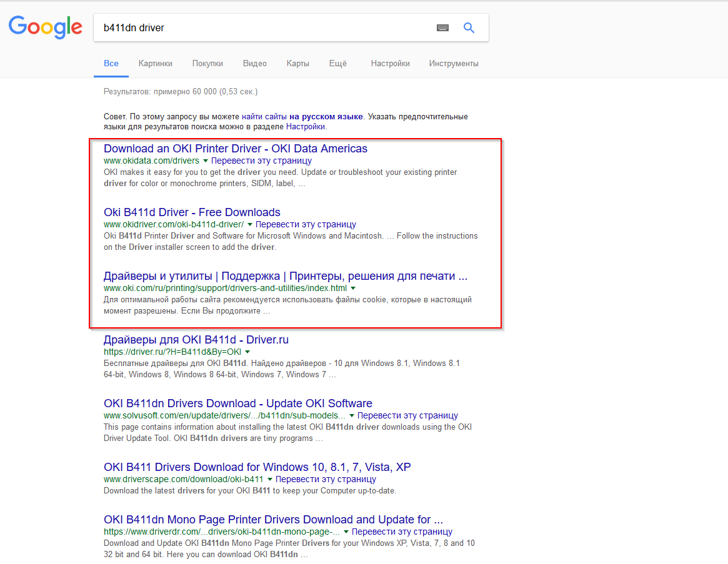The image size is (728, 564).
Task: Open 'OKI B411 Drivers Download for Windows 10' result
Action: point(257,467)
